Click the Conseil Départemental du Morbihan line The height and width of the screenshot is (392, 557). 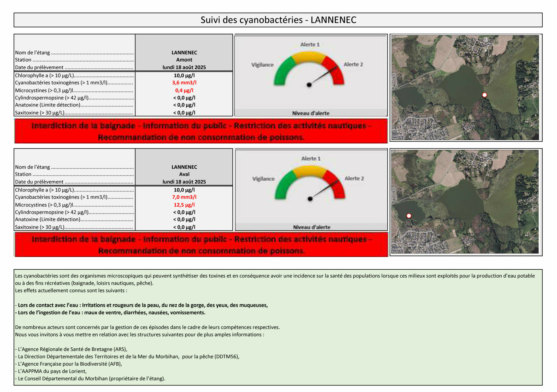pyautogui.click(x=90, y=378)
